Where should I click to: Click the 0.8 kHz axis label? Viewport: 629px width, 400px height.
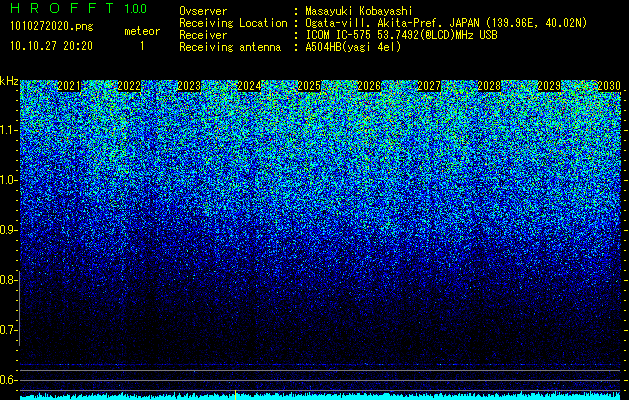tap(8, 280)
